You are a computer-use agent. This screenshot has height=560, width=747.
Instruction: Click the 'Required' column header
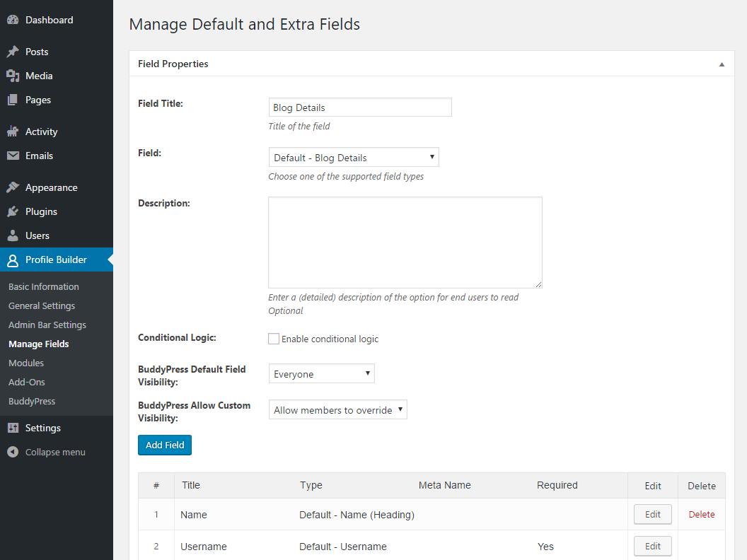(x=557, y=485)
